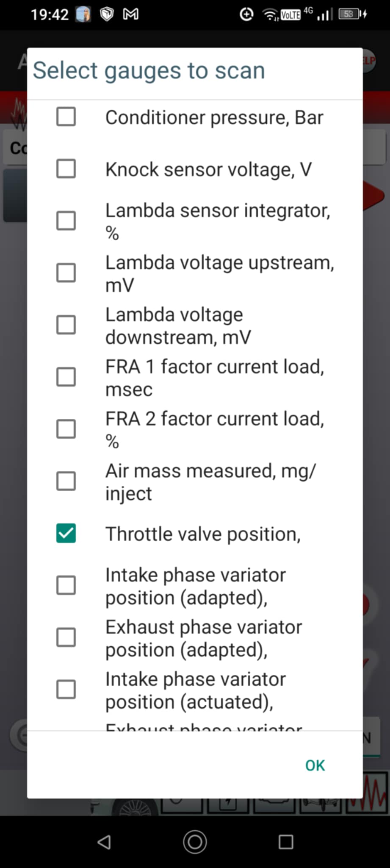Check FRA 1 factor current load, msec

tap(66, 377)
